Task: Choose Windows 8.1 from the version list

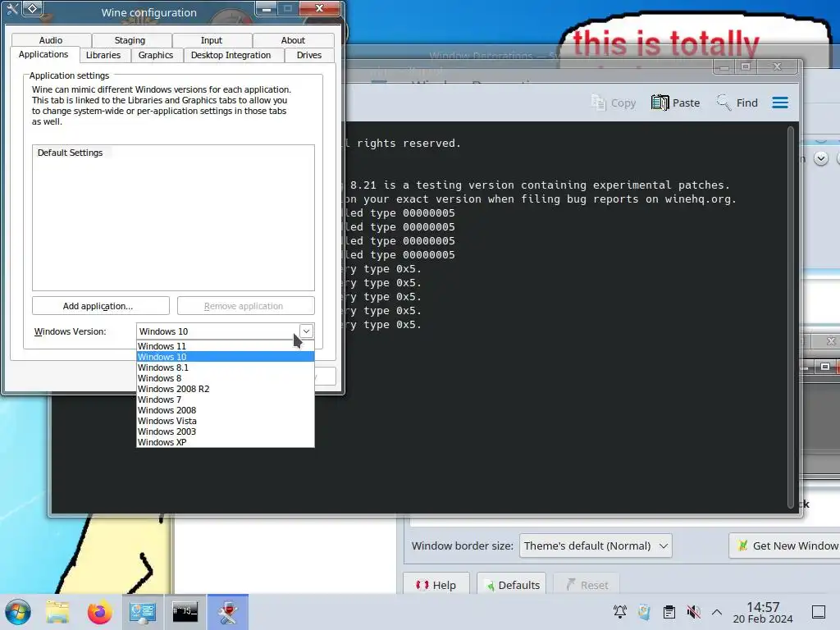Action: [226, 367]
